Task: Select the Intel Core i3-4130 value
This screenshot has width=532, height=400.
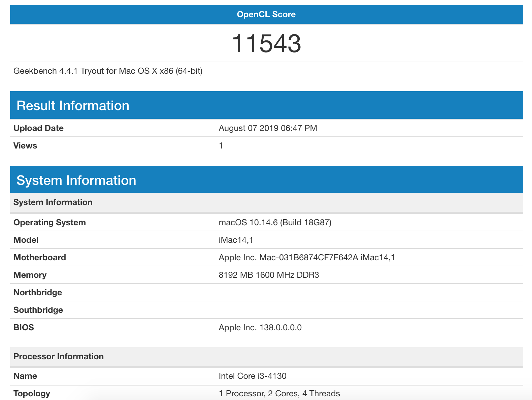Action: pyautogui.click(x=253, y=376)
